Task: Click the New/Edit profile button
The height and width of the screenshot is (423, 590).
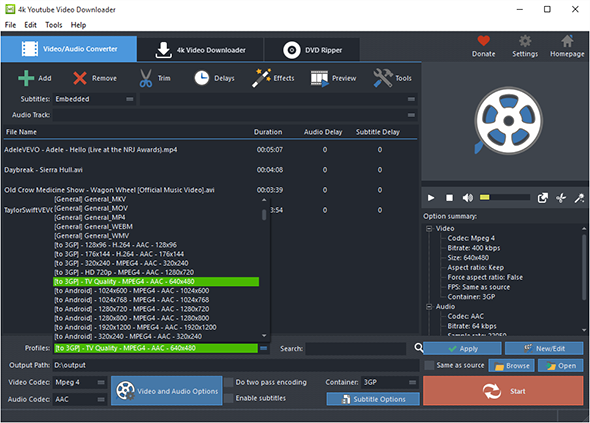Action: [544, 348]
